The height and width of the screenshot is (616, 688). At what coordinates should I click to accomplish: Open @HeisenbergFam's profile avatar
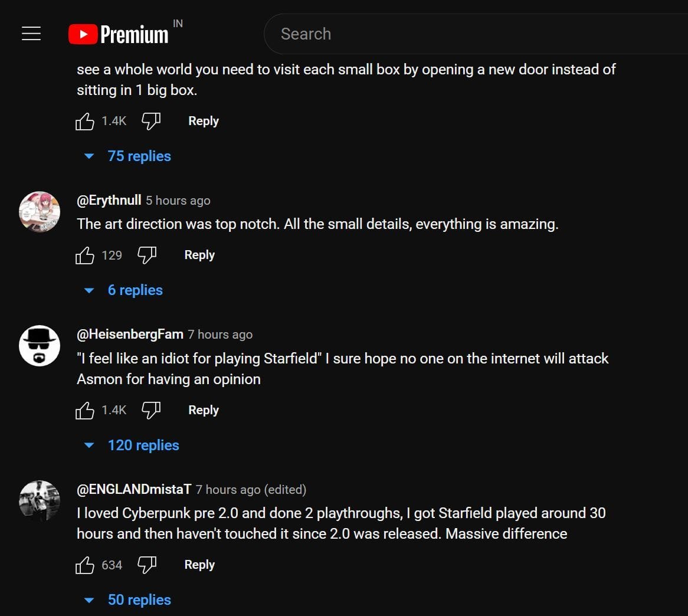tap(39, 346)
